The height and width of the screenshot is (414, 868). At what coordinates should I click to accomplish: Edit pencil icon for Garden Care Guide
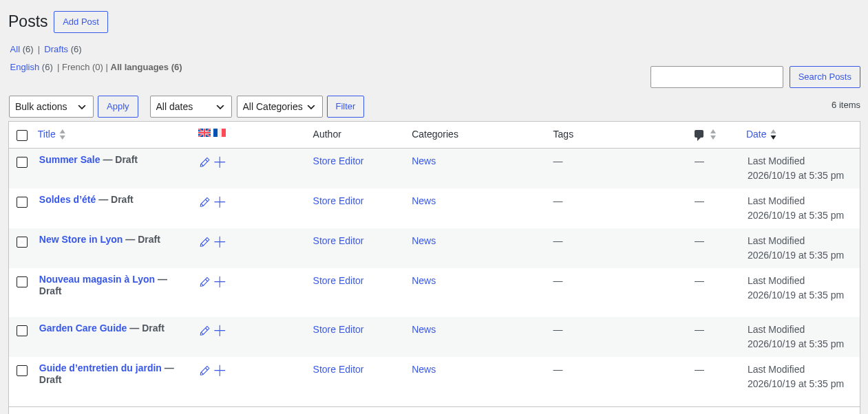pyautogui.click(x=204, y=331)
